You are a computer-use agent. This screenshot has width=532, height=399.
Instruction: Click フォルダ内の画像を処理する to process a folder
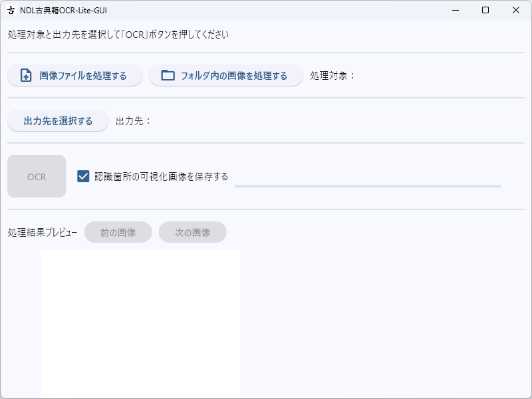225,75
